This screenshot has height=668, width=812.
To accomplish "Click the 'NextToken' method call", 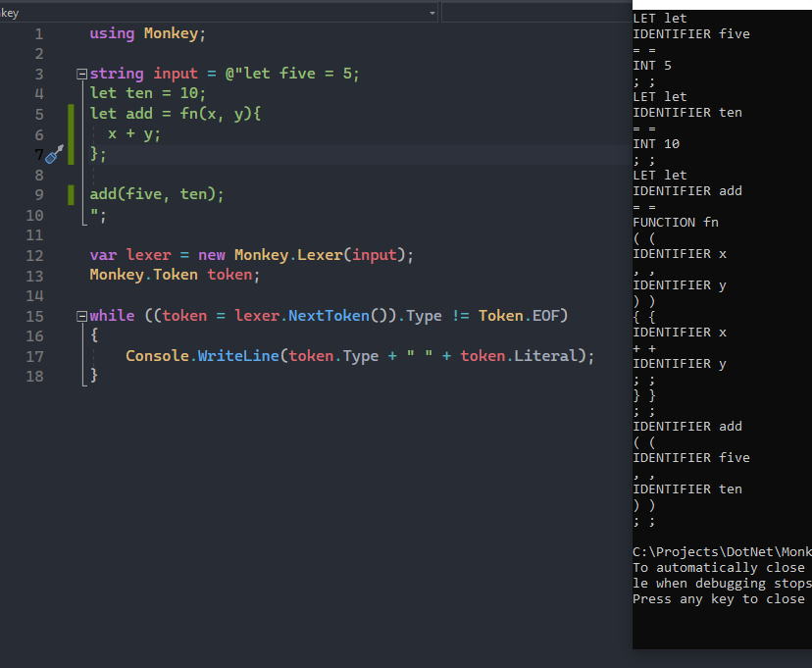I will coord(329,316).
